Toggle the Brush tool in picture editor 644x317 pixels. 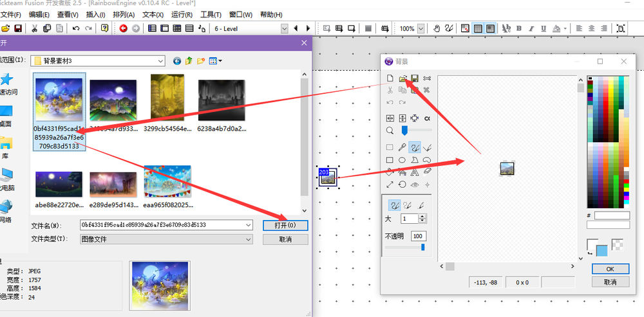(415, 148)
